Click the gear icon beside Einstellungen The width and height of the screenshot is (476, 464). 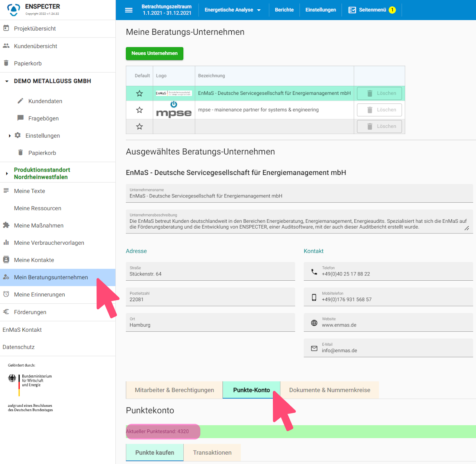17,135
